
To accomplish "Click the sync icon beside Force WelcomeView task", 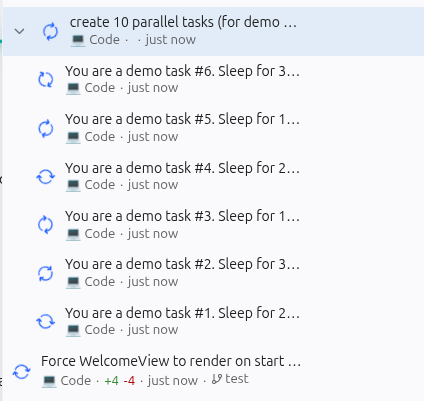I will [22, 371].
